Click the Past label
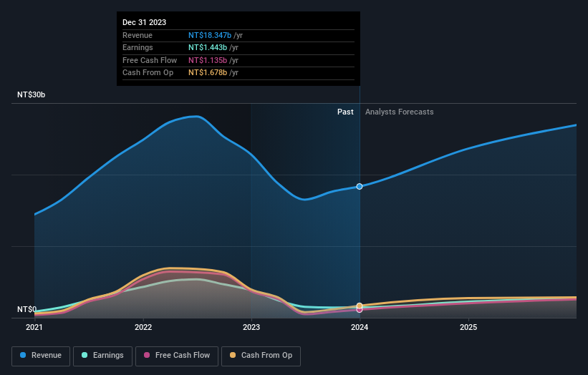The image size is (588, 375). click(345, 112)
